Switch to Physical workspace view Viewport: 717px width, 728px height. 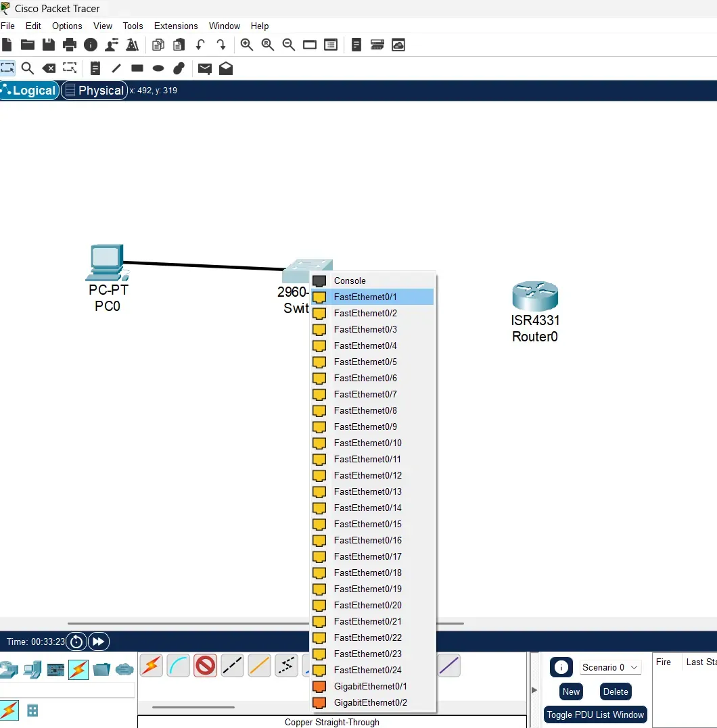click(x=95, y=90)
